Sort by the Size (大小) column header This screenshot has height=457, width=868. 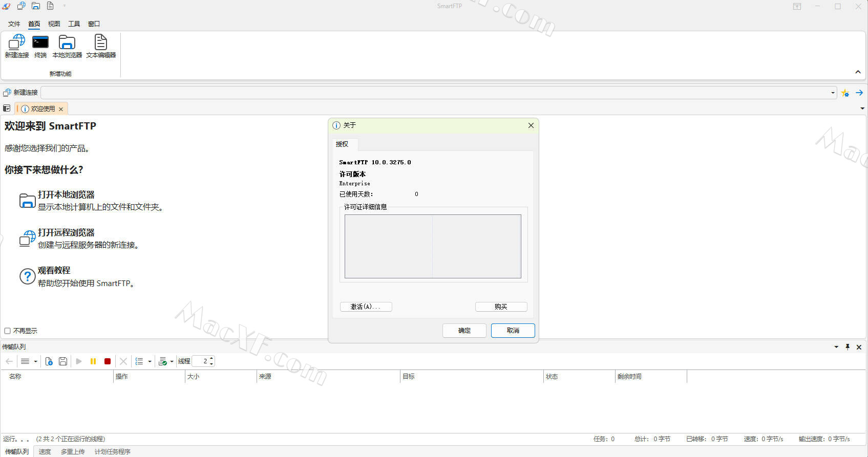(221, 377)
